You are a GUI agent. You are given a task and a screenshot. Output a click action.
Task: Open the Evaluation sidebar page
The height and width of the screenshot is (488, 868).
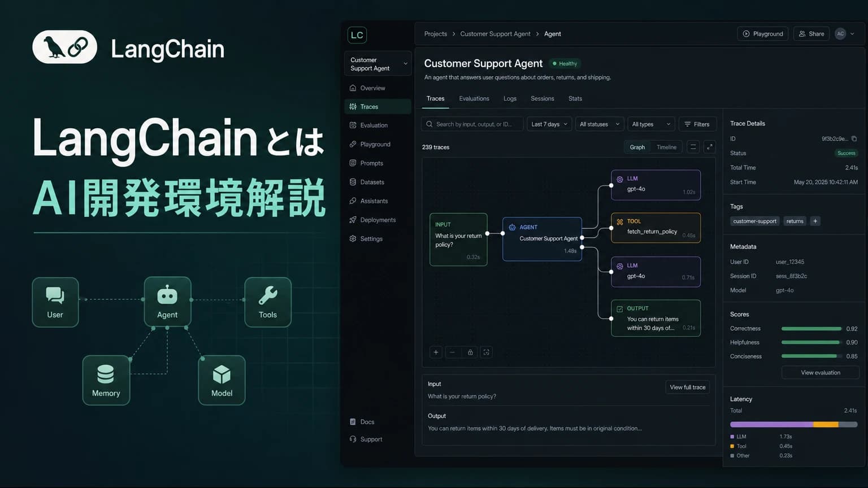click(x=377, y=125)
